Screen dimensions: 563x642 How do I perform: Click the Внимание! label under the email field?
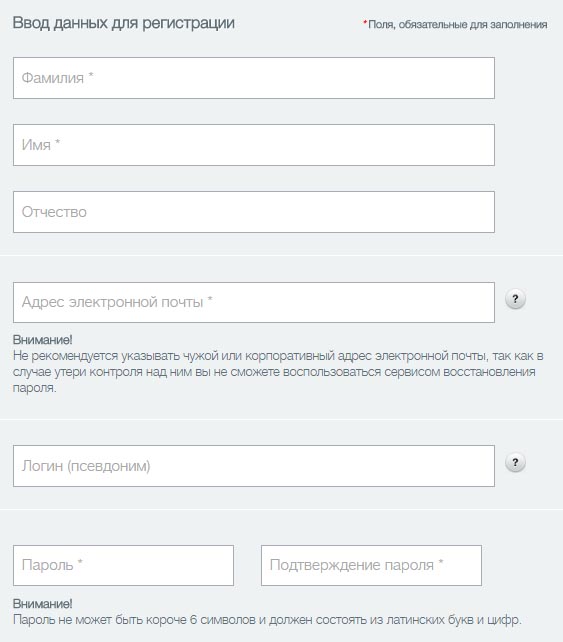[x=43, y=339]
